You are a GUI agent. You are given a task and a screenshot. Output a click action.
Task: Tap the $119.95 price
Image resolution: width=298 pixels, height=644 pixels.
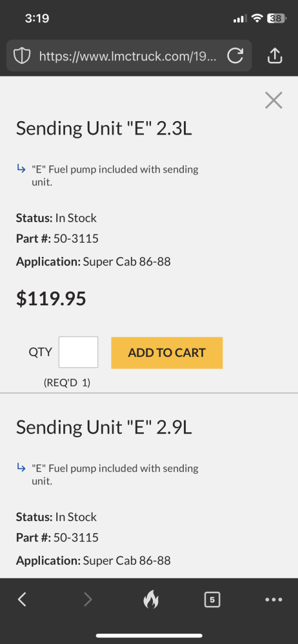pyautogui.click(x=51, y=299)
